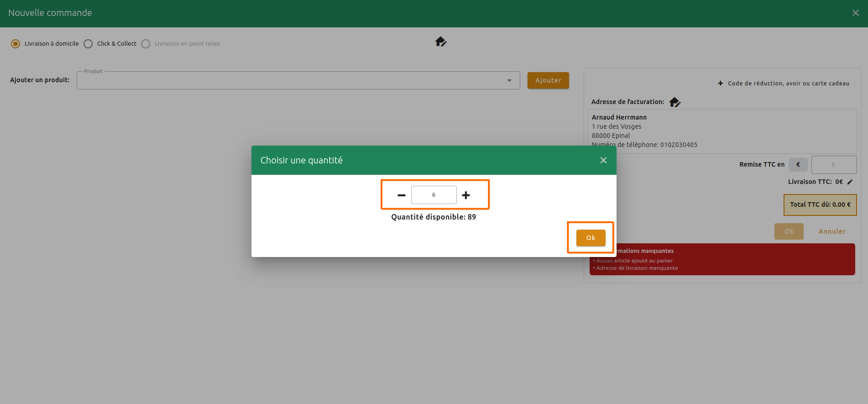Screen dimensions: 868x404
Task: Click Annuler to cancel the order
Action: click(832, 231)
